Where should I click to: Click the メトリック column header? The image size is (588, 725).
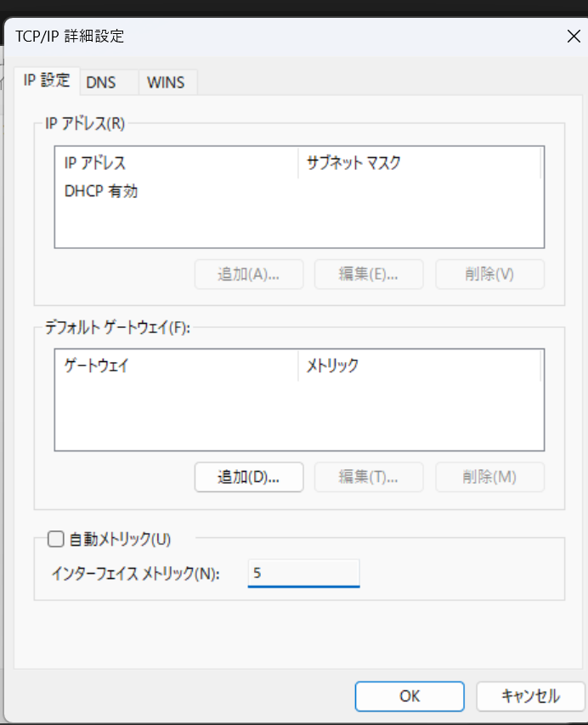tap(418, 366)
